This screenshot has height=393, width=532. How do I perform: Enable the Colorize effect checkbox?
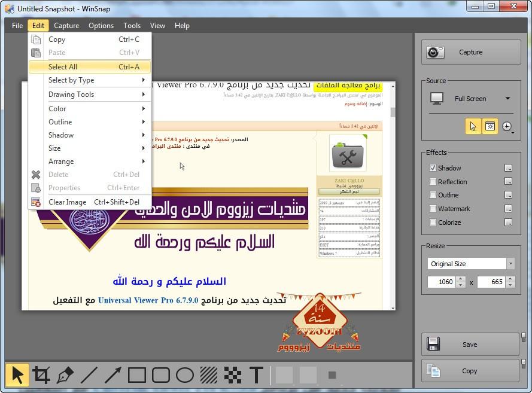[433, 223]
